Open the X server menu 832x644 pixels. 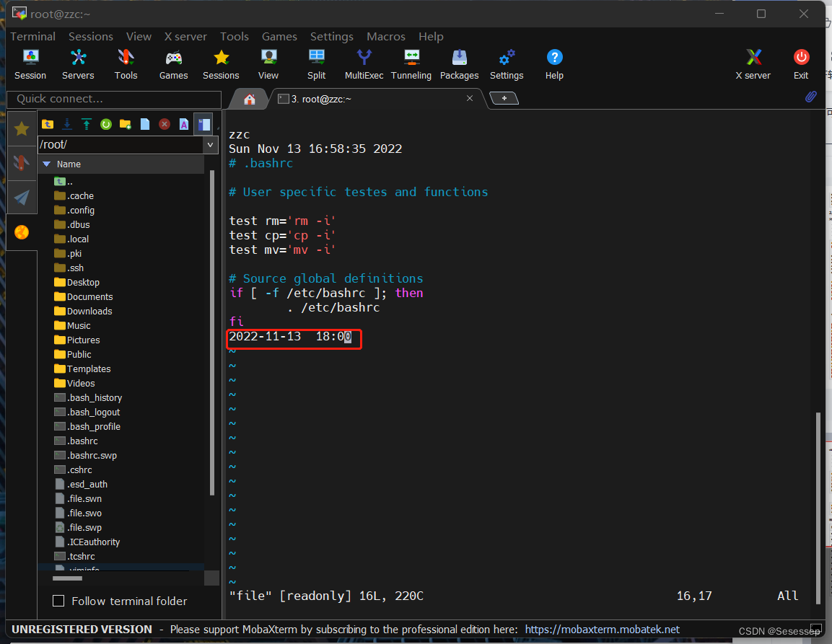click(185, 37)
